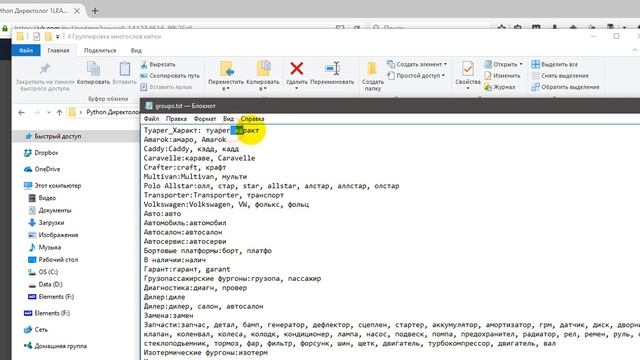Expand quick access toolbar customize arrow
The height and width of the screenshot is (360, 640).
(58, 37)
